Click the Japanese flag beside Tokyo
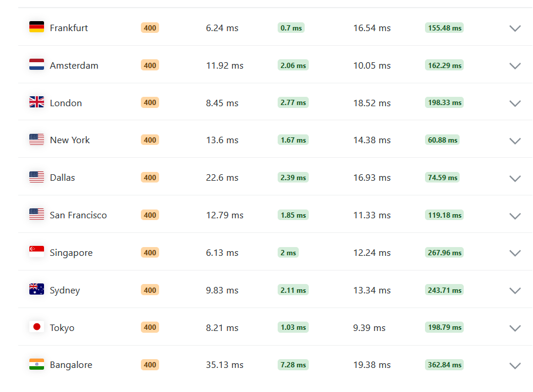The height and width of the screenshot is (392, 533). 37,327
